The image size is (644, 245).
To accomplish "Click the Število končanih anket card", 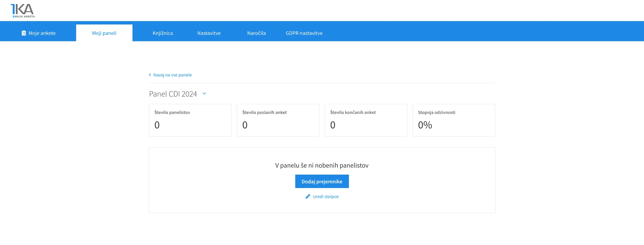I will click(x=366, y=120).
